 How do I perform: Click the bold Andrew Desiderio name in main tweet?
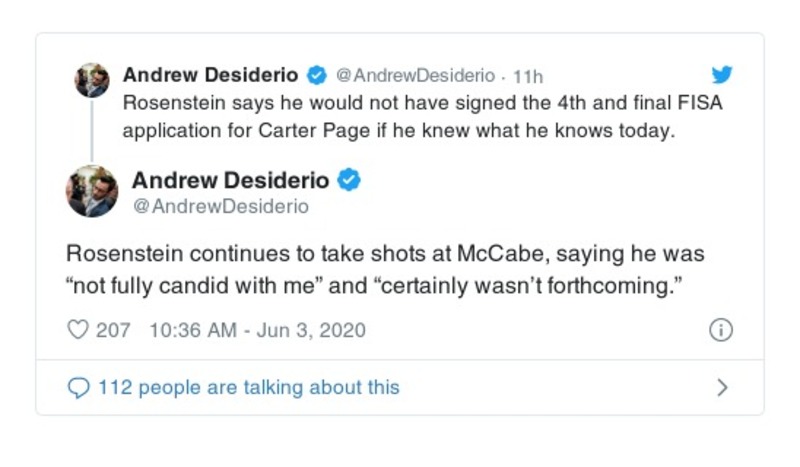(230, 181)
